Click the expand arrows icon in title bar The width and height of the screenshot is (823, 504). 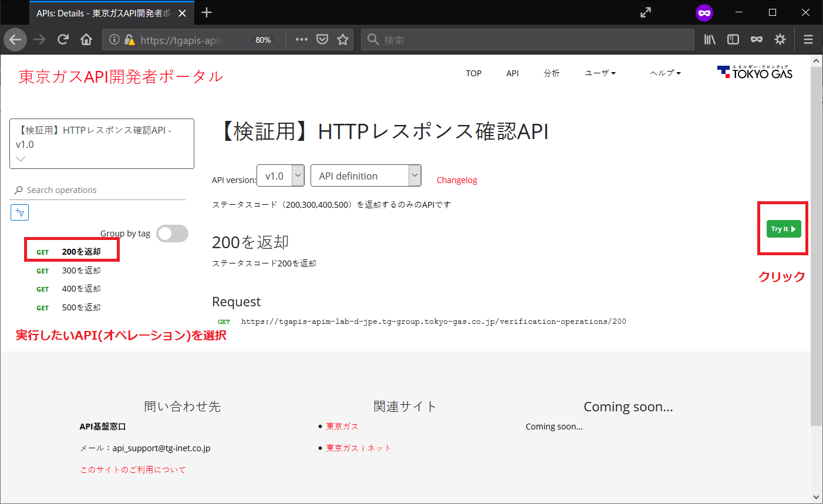tap(646, 12)
